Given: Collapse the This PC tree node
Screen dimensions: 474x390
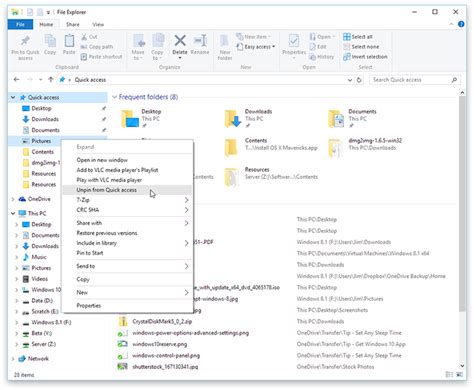Looking at the screenshot, I should coord(13,213).
